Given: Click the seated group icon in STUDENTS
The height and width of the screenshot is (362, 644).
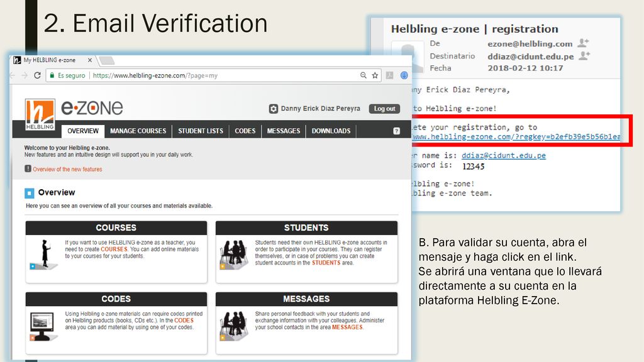Looking at the screenshot, I should coord(234,255).
